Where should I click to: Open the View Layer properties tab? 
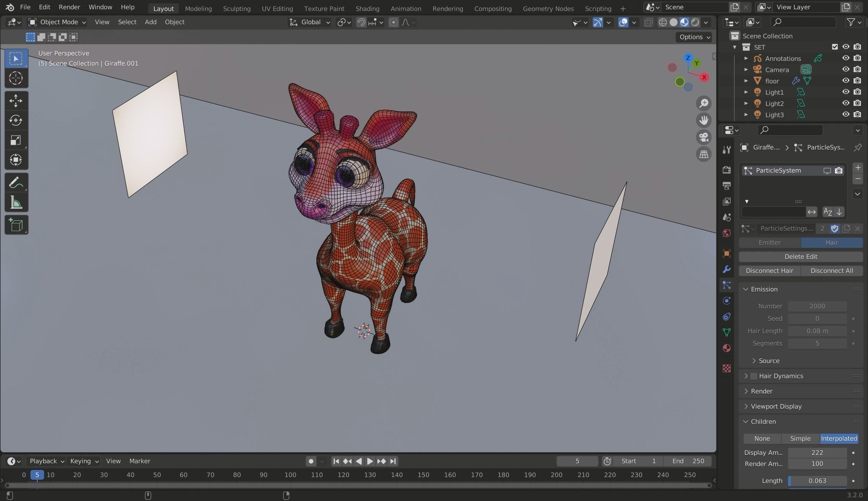pyautogui.click(x=726, y=201)
